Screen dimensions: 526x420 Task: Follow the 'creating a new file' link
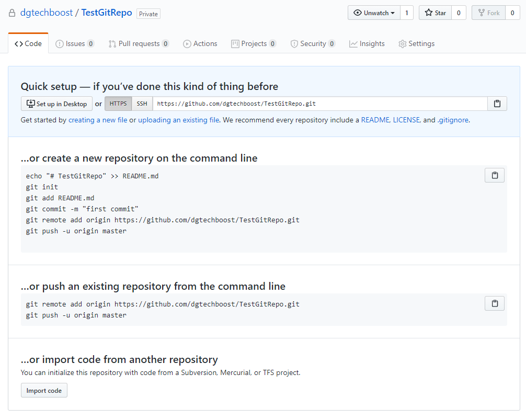(x=98, y=120)
